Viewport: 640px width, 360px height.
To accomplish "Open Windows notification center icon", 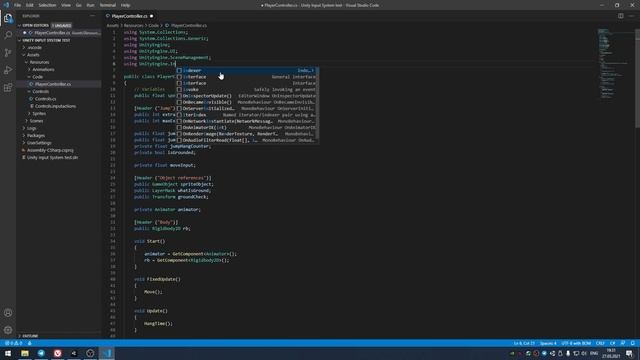I will [629, 353].
